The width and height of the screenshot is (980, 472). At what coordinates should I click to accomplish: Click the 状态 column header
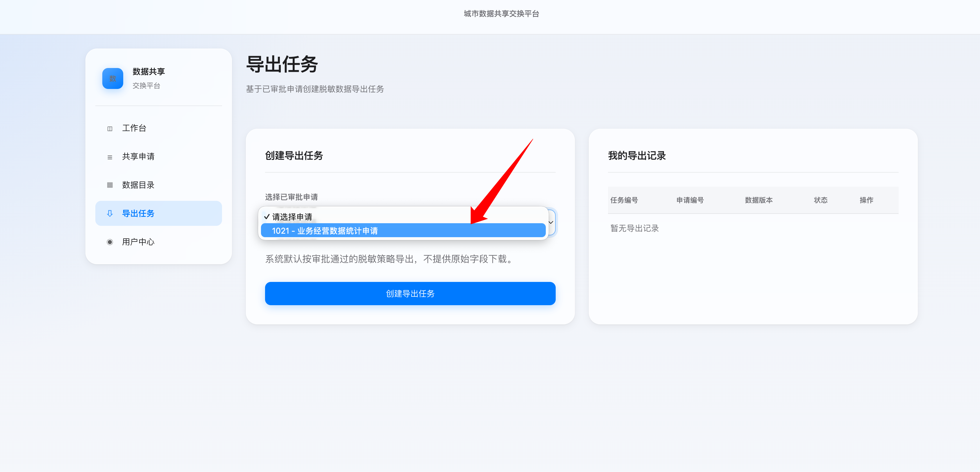point(821,200)
